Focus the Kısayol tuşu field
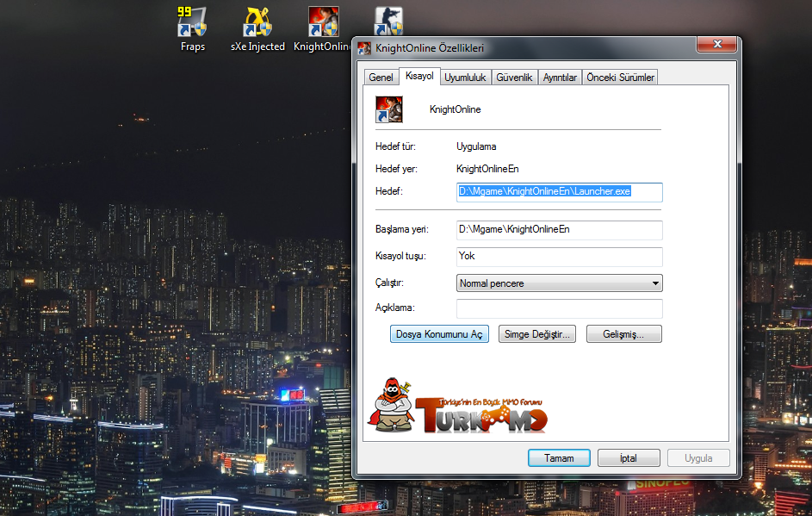 pos(560,257)
